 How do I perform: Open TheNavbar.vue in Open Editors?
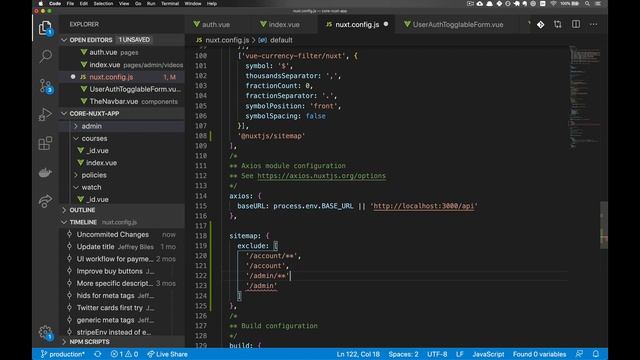point(122,101)
